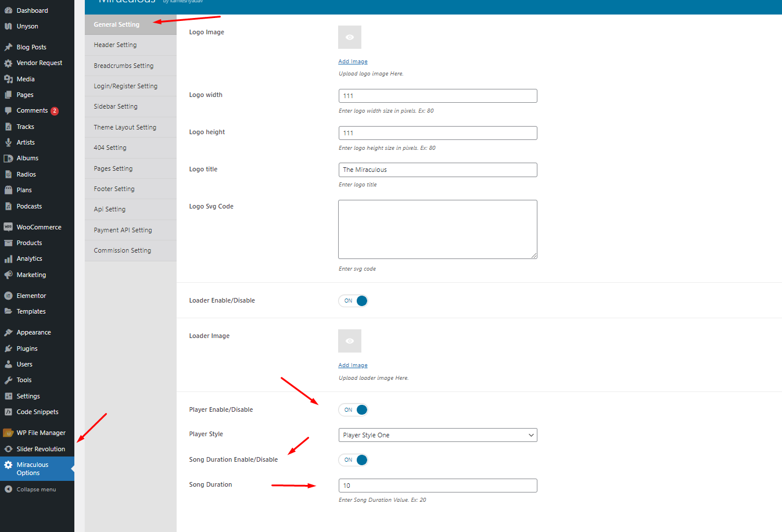This screenshot has width=782, height=532.
Task: Click the Marketing megaphone icon
Action: pos(8,275)
